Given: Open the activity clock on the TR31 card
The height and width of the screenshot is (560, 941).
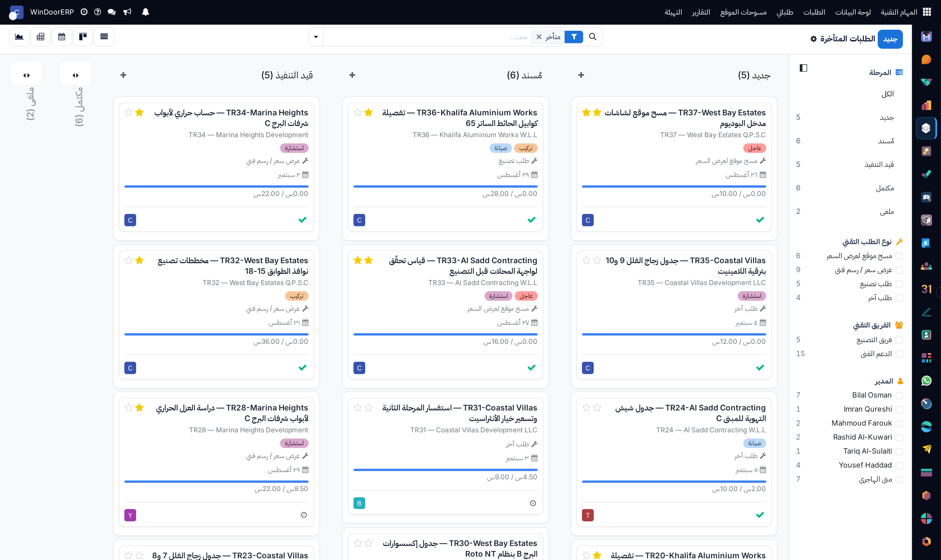Looking at the screenshot, I should pos(533,503).
